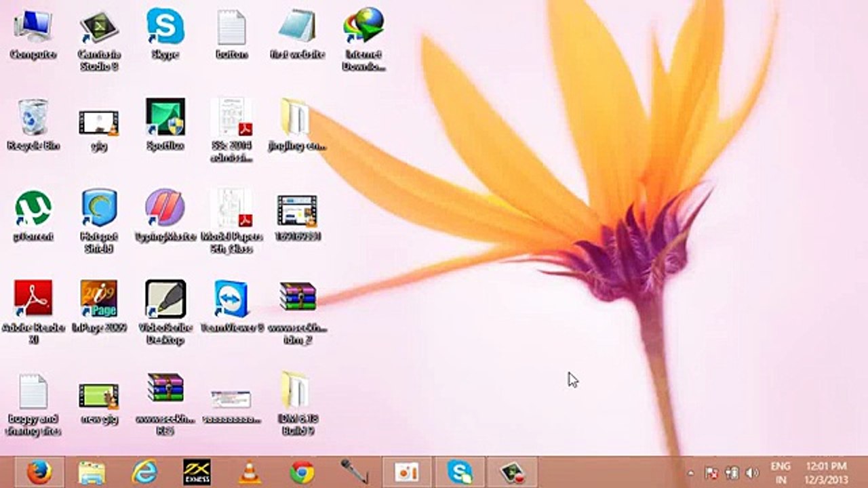Open the clock showing 12:01 PM
The height and width of the screenshot is (488, 868).
click(827, 472)
